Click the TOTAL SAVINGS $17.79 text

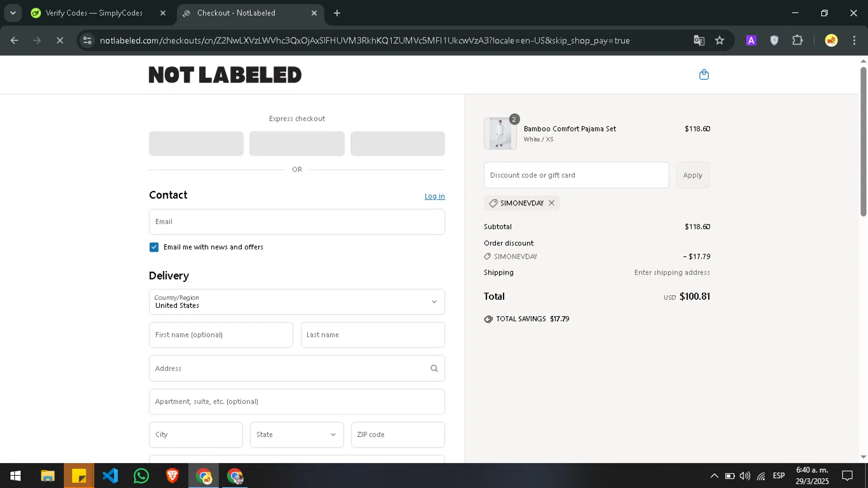[x=532, y=319]
